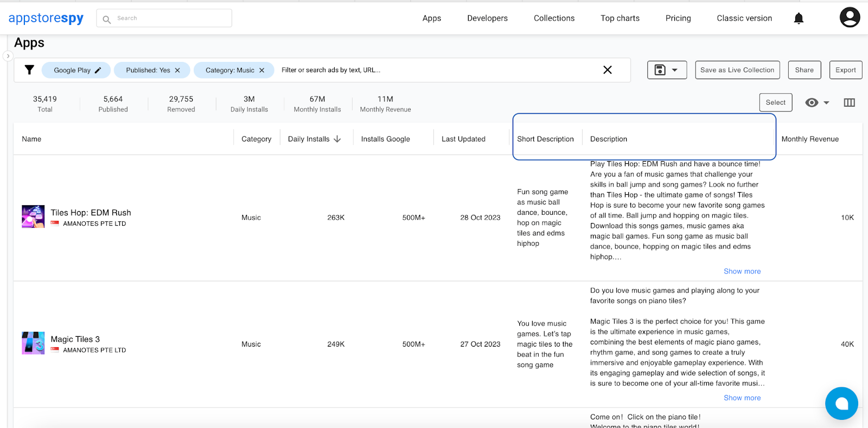Sort by Installs Google column header
The width and height of the screenshot is (868, 428).
pyautogui.click(x=385, y=139)
